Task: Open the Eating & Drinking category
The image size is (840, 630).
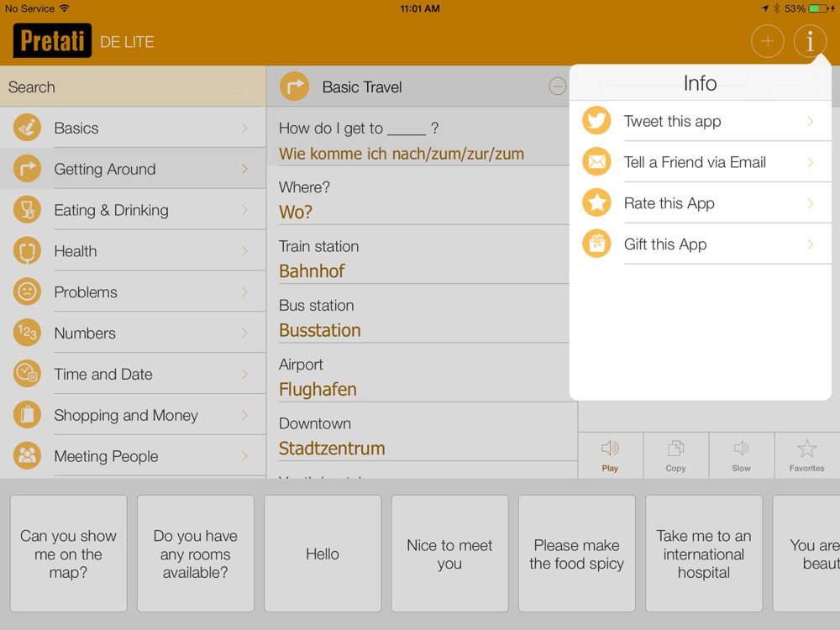Action: pos(133,210)
